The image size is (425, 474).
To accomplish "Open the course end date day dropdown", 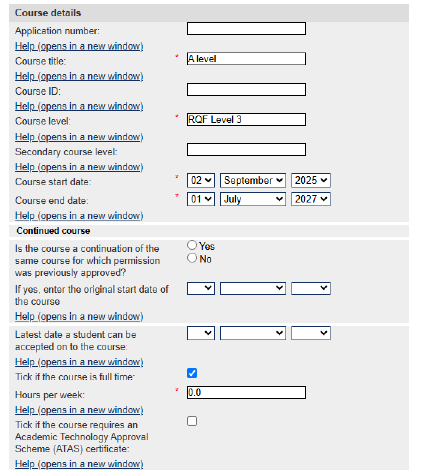I will coord(201,199).
